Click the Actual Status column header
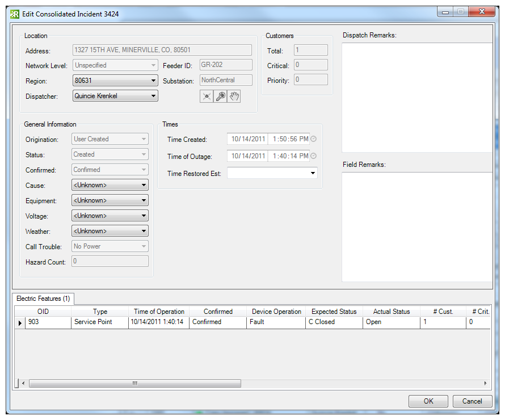 pyautogui.click(x=392, y=312)
